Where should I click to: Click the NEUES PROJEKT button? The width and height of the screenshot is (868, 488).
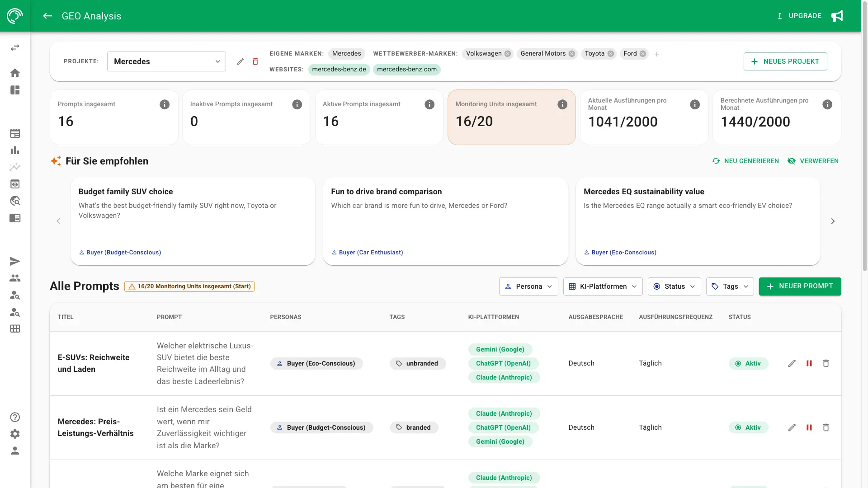(785, 61)
